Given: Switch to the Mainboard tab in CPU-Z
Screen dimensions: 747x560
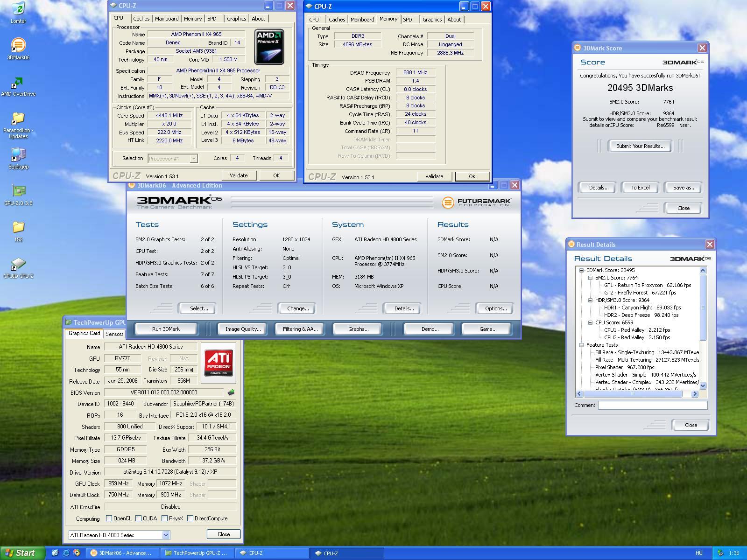Looking at the screenshot, I should click(x=167, y=19).
